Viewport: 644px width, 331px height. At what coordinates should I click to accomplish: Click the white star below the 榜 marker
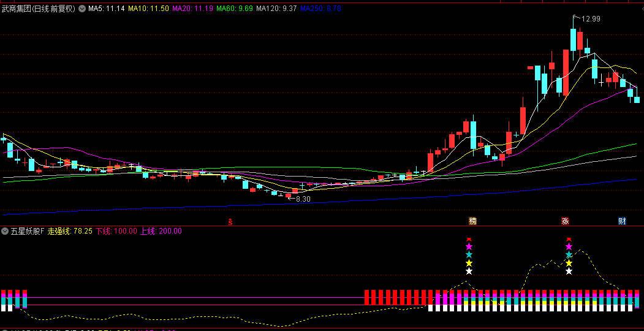[469, 271]
